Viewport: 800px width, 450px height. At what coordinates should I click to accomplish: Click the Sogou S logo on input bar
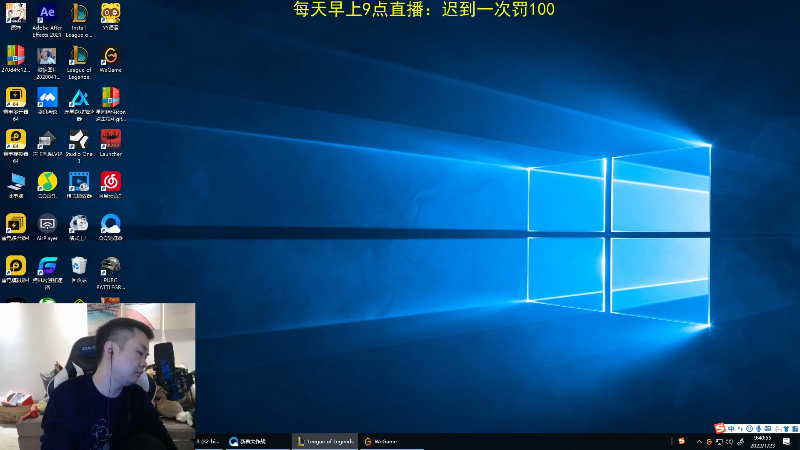pyautogui.click(x=720, y=428)
